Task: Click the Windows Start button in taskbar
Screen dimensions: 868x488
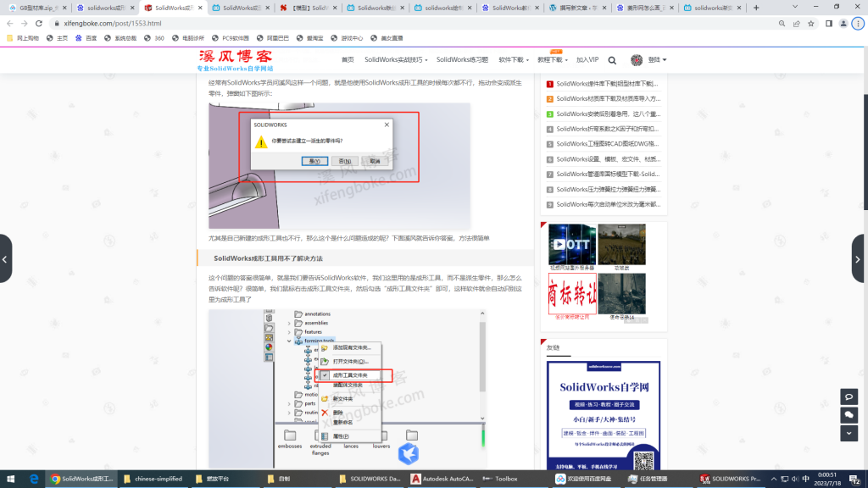Action: (11, 479)
